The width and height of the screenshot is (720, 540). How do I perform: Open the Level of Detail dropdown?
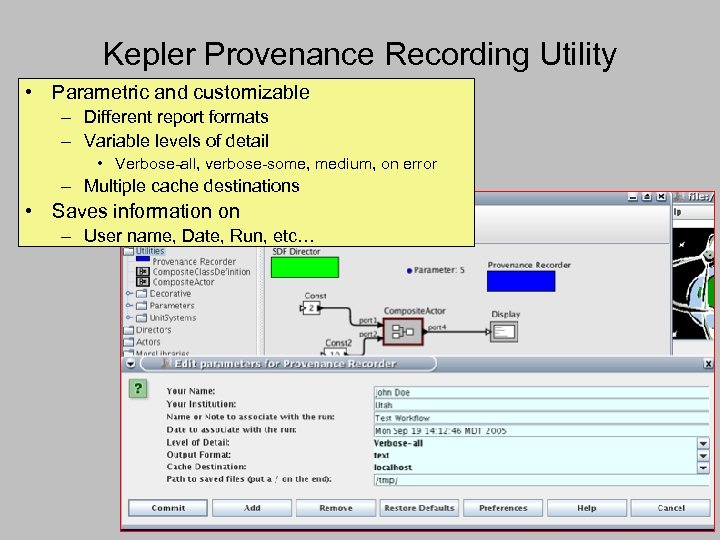[703, 443]
